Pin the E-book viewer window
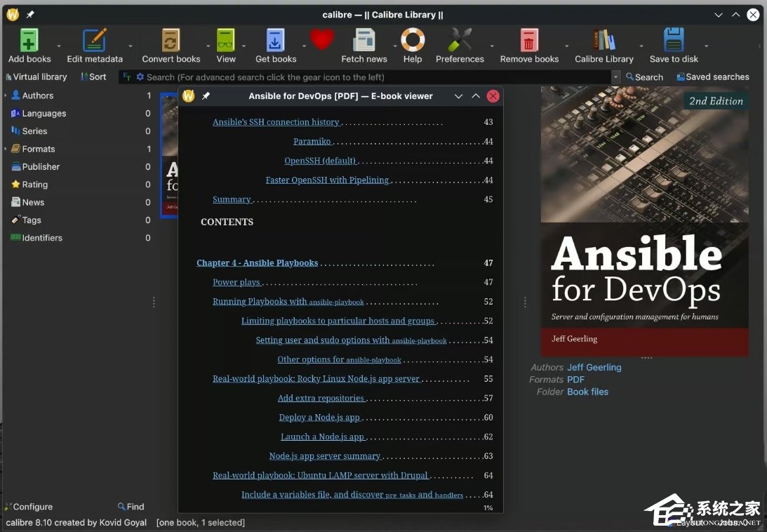The width and height of the screenshot is (767, 532). [206, 96]
